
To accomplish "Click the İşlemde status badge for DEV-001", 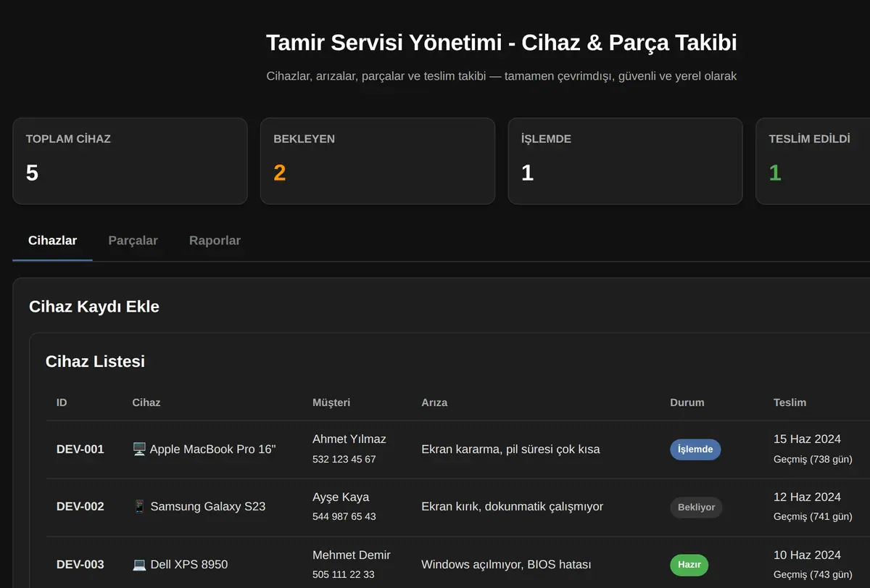I will point(695,450).
